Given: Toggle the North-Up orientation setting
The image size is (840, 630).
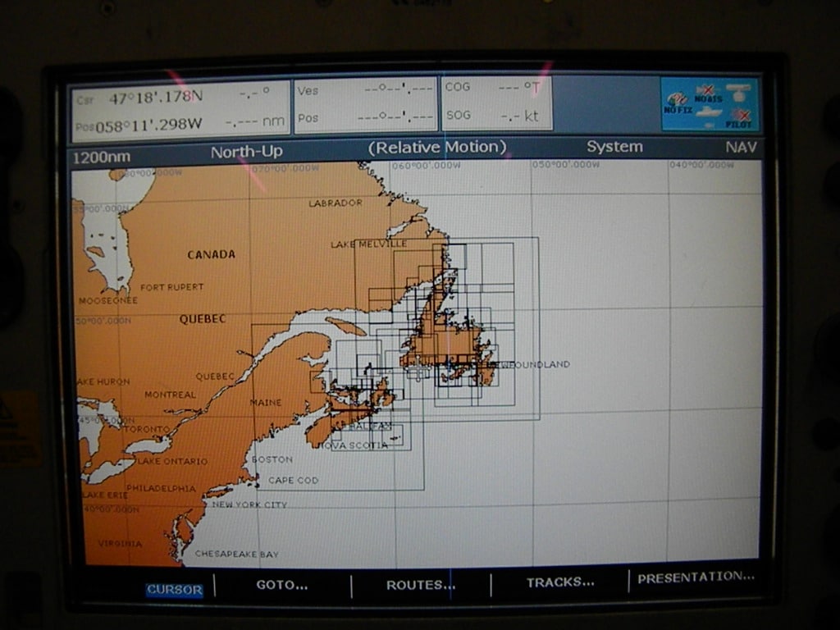Looking at the screenshot, I should coord(247,151).
